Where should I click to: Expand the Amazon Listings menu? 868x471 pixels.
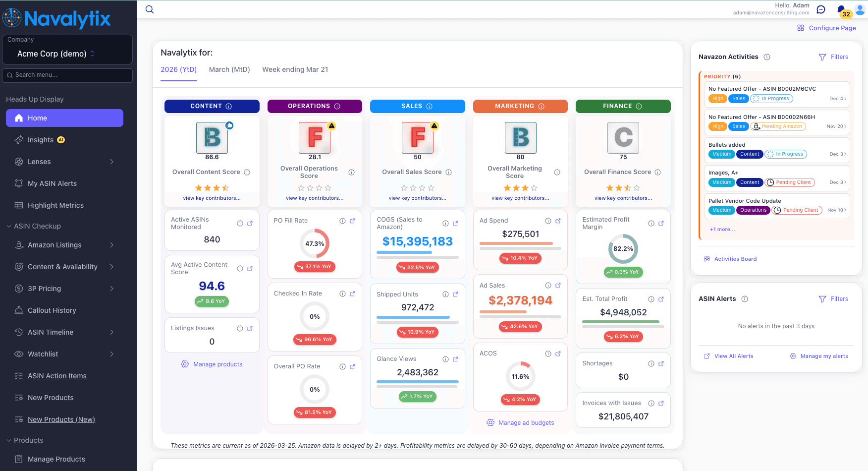54,245
